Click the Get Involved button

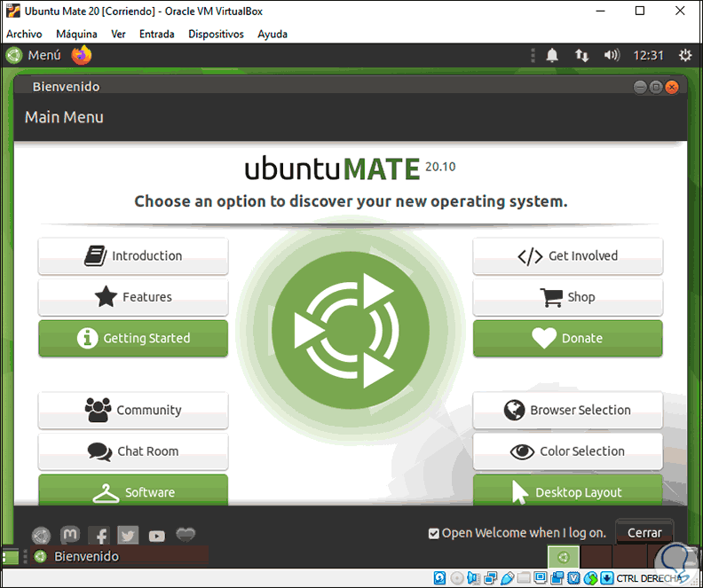coord(567,256)
